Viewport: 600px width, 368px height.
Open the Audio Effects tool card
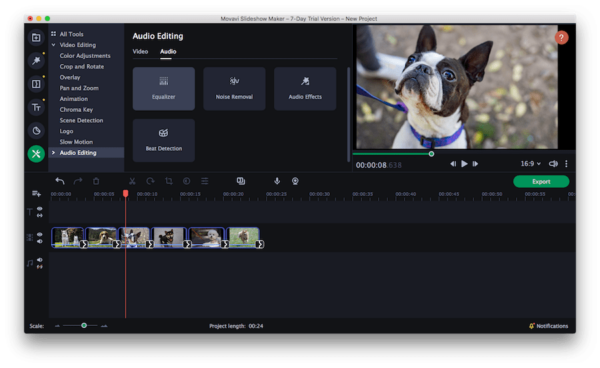(x=305, y=89)
